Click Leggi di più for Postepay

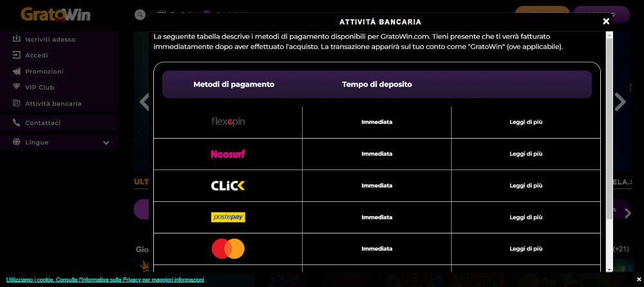(x=526, y=217)
